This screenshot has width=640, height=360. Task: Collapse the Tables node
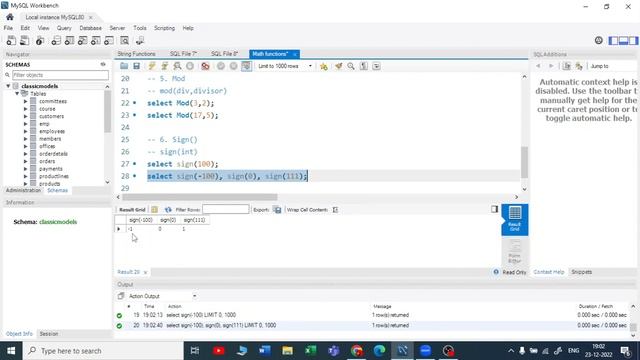17,93
